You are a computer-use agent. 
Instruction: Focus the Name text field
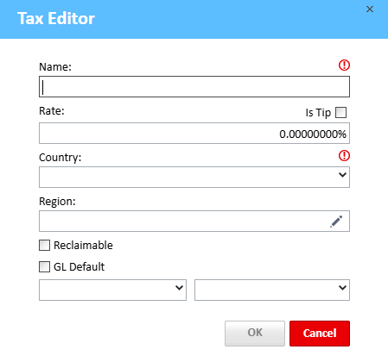point(194,87)
